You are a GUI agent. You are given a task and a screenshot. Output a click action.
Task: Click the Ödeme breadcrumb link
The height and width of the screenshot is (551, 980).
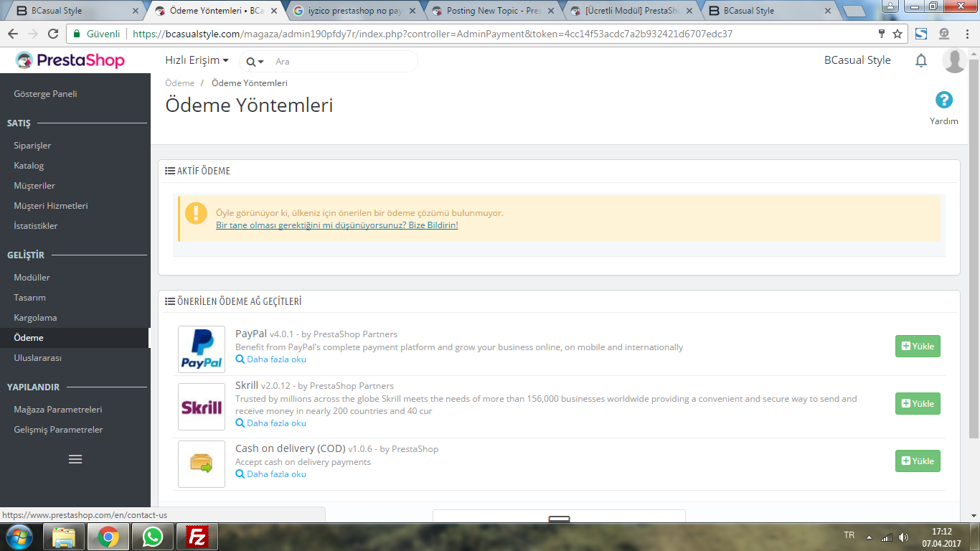tap(179, 83)
